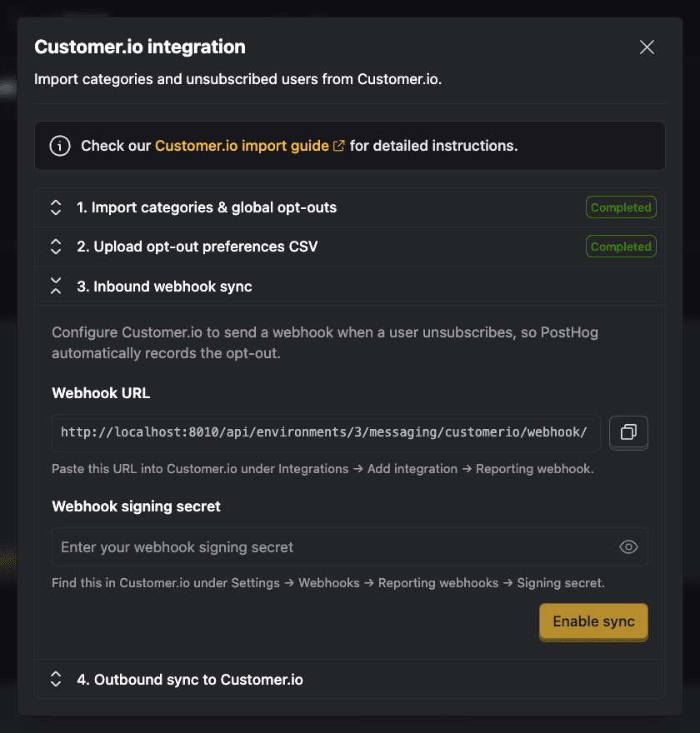This screenshot has width=700, height=733.
Task: Collapse step 3 Inbound webhook sync chevron
Action: (x=56, y=286)
